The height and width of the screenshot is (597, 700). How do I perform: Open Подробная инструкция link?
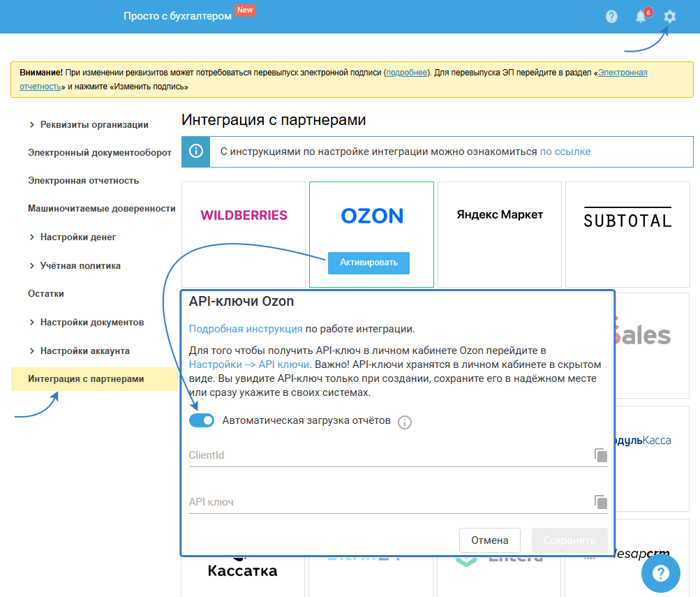coord(246,329)
